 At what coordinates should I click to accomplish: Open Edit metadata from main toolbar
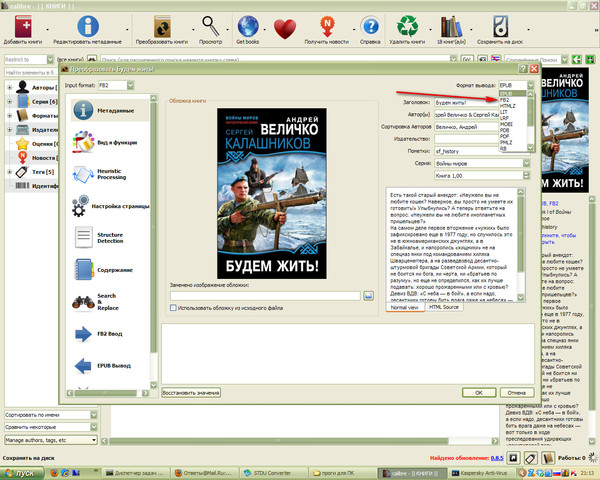point(88,27)
